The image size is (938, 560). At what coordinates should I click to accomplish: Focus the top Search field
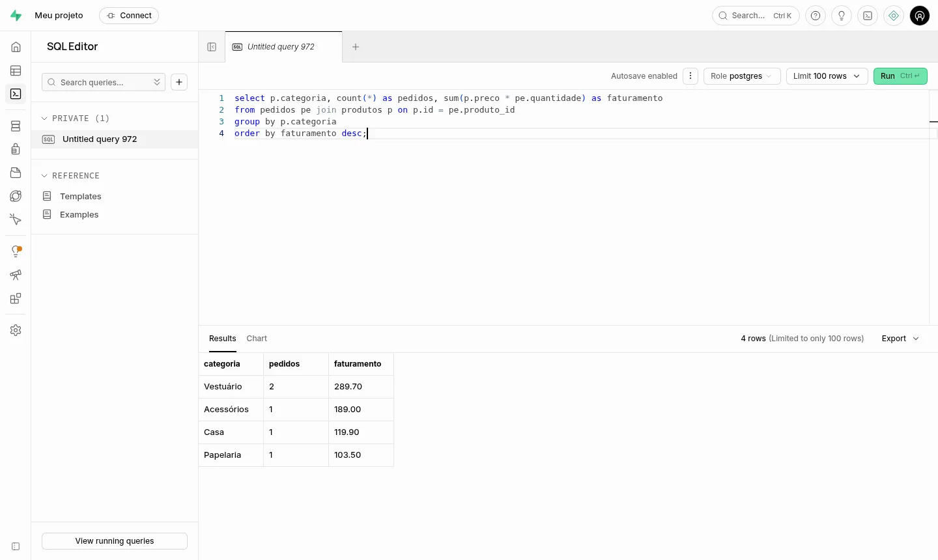(756, 16)
